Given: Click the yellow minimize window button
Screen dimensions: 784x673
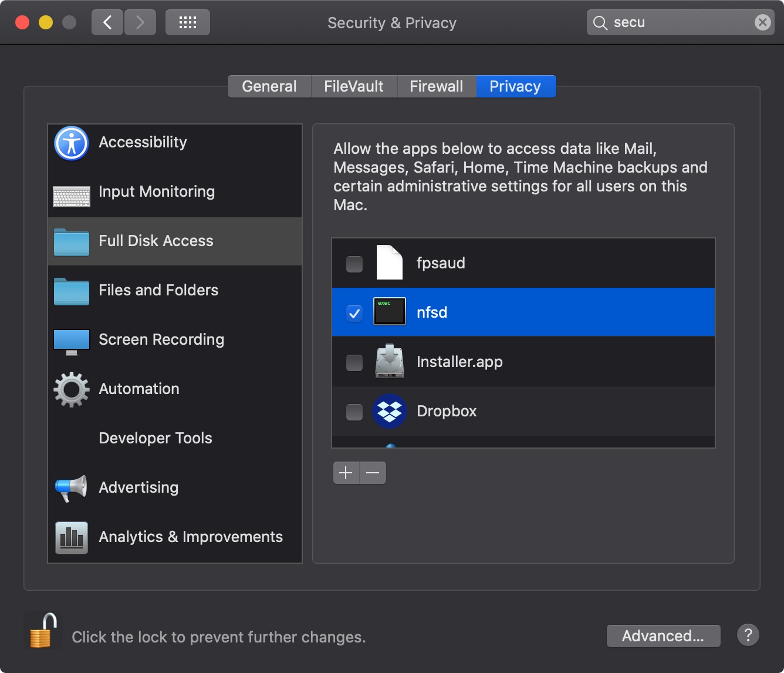Looking at the screenshot, I should [x=46, y=22].
